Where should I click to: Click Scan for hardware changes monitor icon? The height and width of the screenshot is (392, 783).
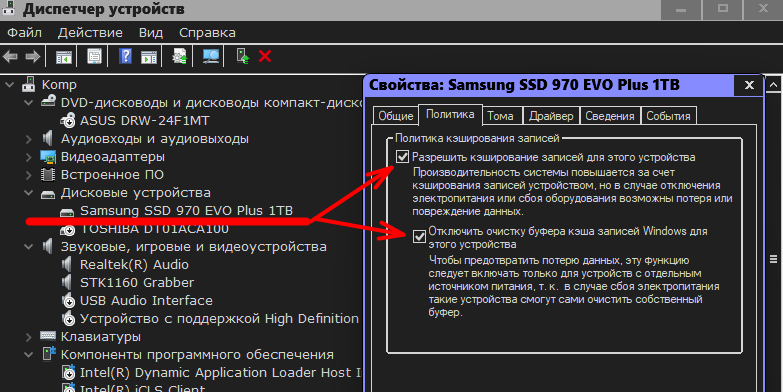pos(211,56)
